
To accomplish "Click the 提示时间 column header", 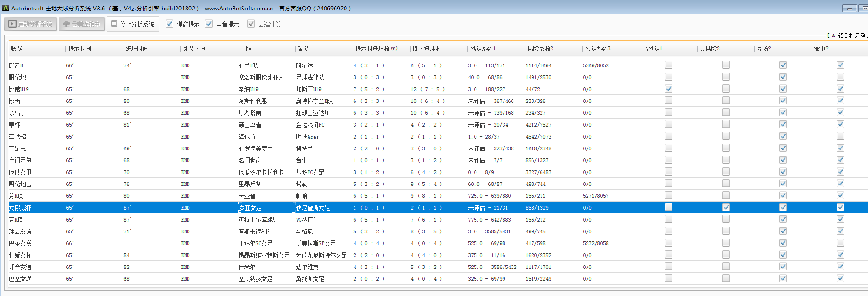I will 79,48.
